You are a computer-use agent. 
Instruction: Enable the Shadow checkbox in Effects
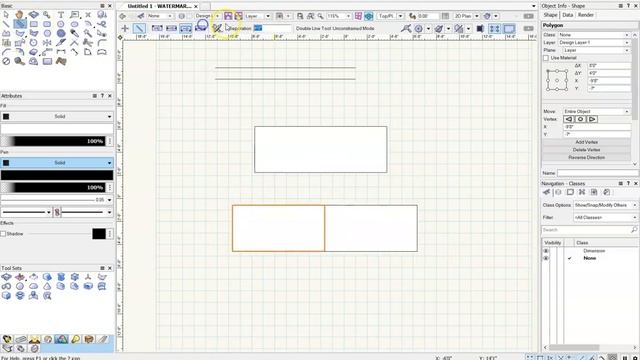(x=3, y=234)
